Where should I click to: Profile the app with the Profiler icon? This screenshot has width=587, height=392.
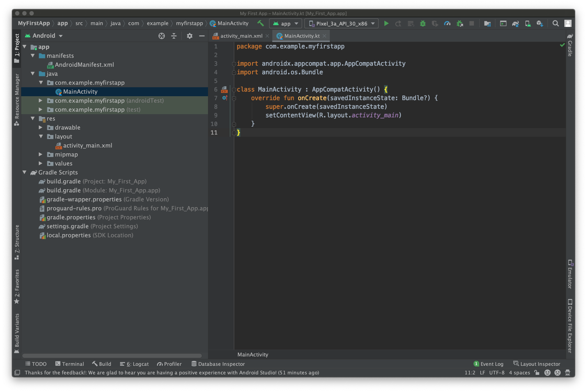pyautogui.click(x=447, y=23)
